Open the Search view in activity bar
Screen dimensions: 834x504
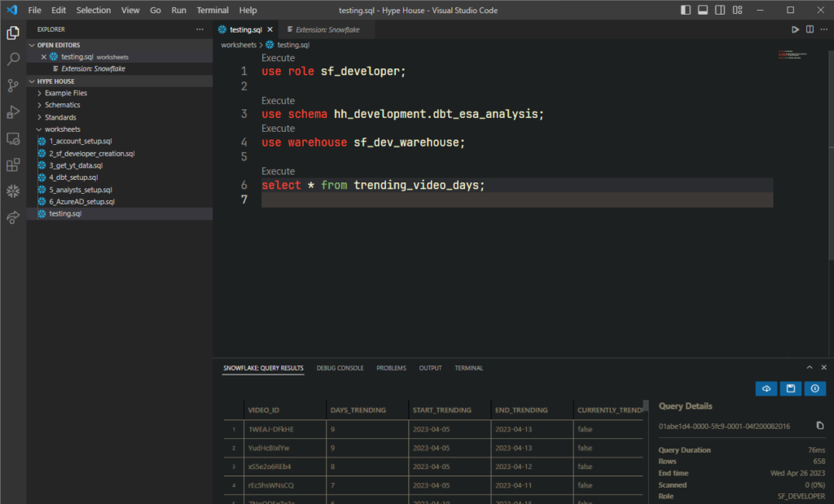[x=13, y=59]
